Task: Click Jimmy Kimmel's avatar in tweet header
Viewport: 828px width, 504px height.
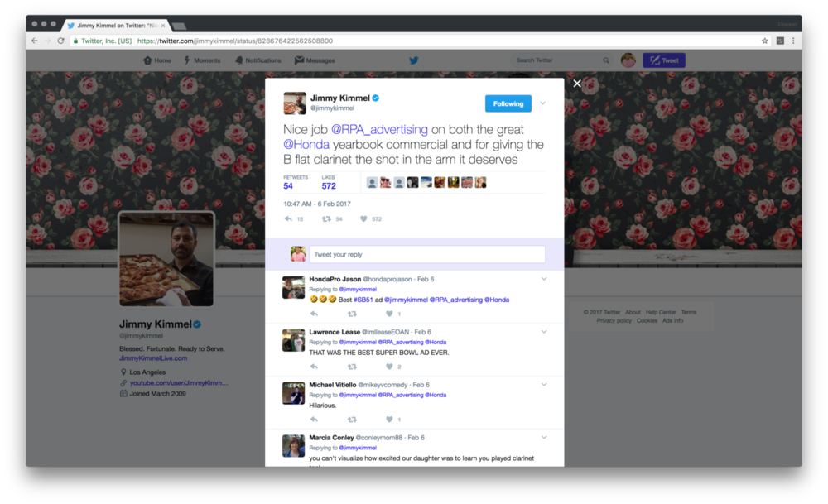Action: pyautogui.click(x=295, y=103)
